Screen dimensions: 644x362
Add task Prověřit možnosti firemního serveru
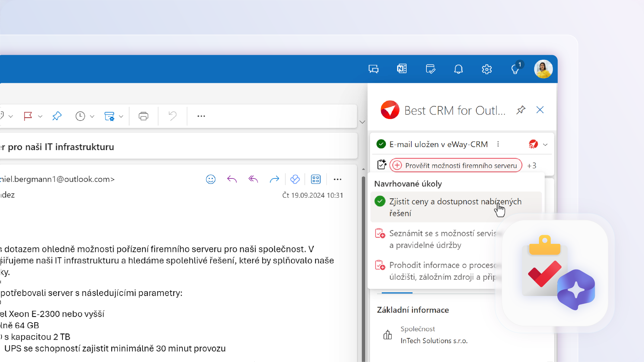click(x=456, y=165)
